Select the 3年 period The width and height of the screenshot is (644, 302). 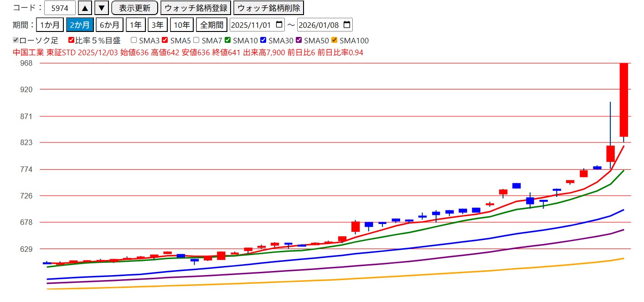158,25
